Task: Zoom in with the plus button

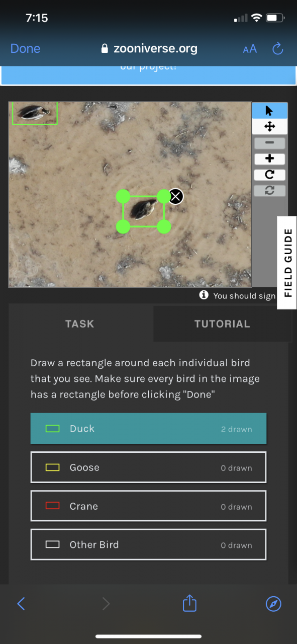Action: pos(269,159)
